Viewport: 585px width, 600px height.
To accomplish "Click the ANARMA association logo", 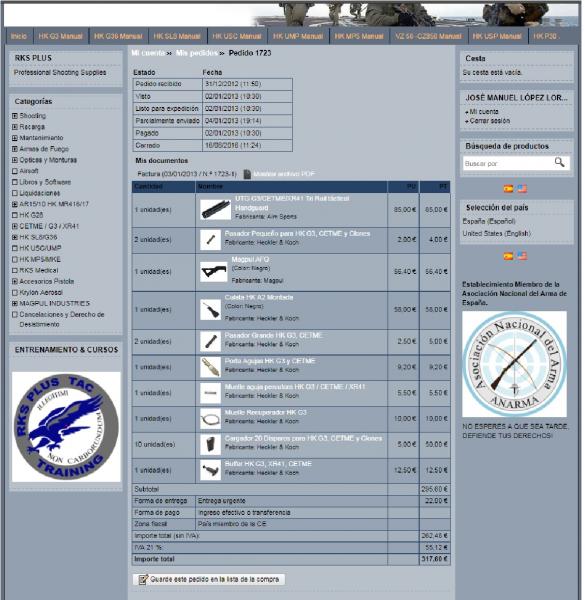I will coord(514,364).
